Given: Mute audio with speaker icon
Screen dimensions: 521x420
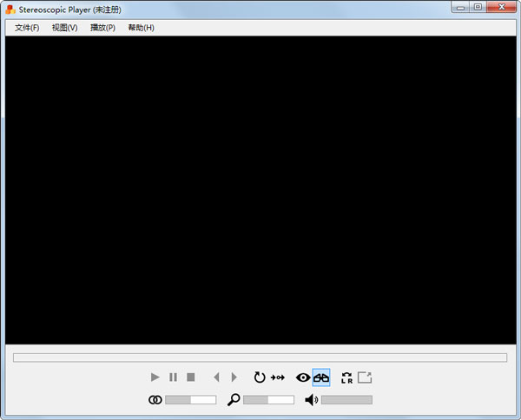Looking at the screenshot, I should point(312,400).
